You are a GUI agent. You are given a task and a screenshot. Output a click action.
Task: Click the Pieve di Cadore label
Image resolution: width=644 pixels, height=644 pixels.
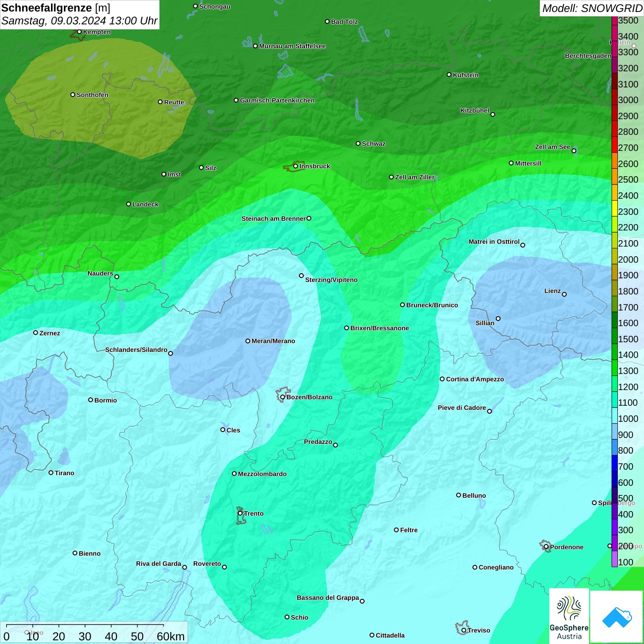tap(462, 408)
